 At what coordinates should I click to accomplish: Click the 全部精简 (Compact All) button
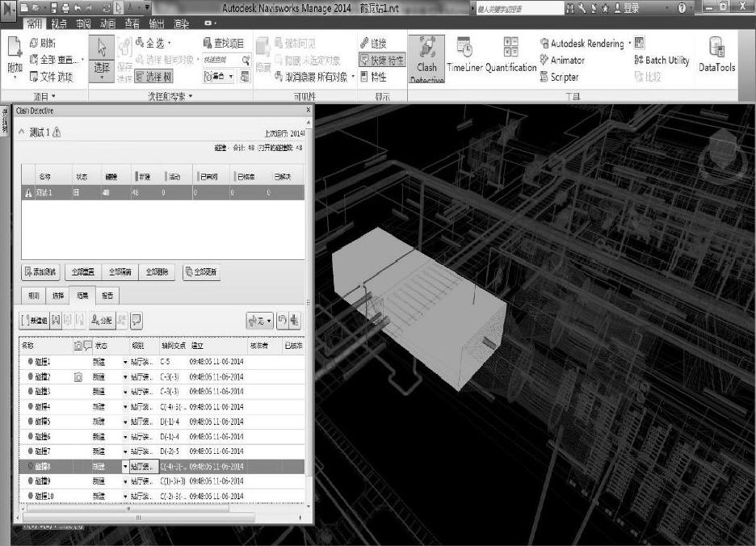[x=120, y=272]
